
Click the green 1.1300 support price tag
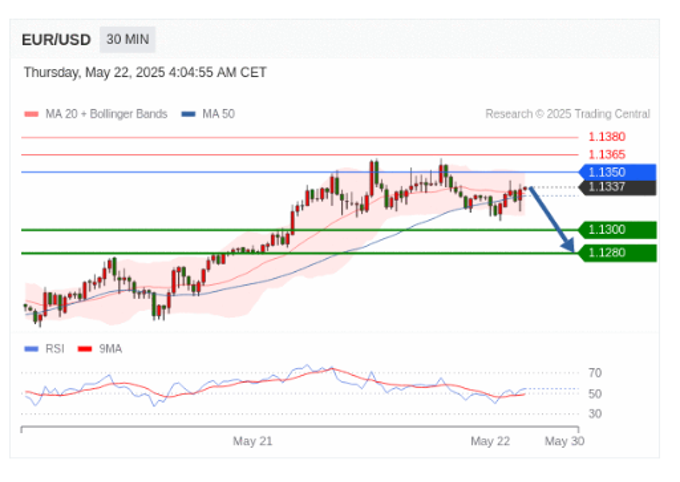618,230
